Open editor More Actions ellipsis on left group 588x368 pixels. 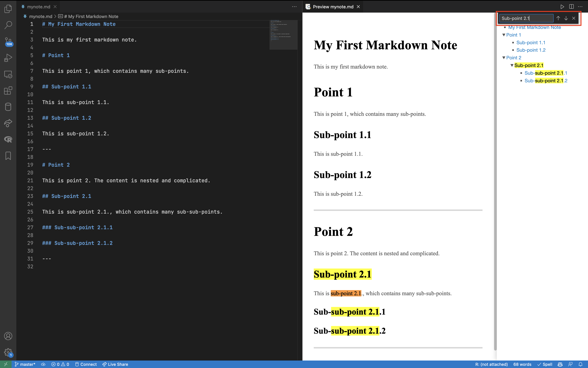click(x=294, y=7)
